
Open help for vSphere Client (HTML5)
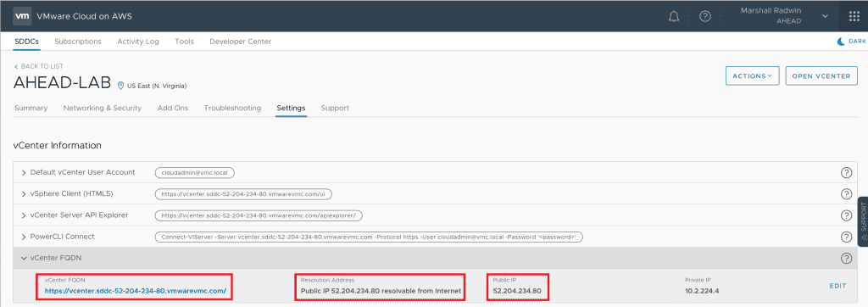pos(846,194)
